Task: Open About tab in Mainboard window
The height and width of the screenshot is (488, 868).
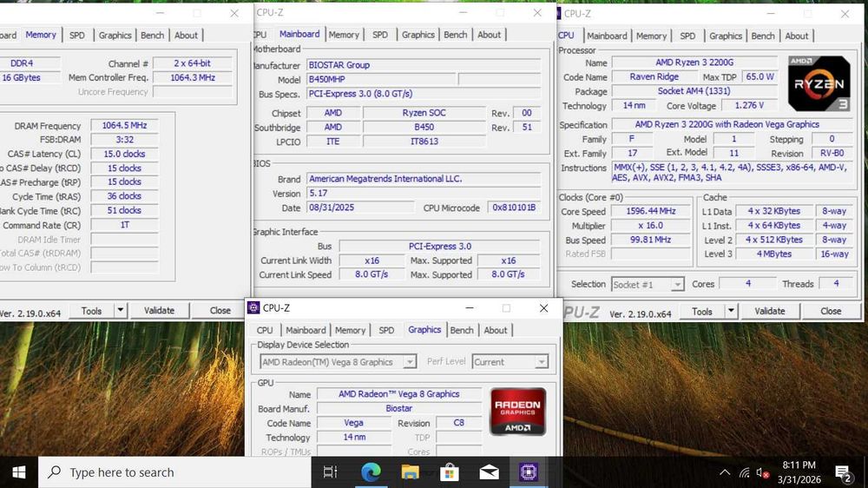Action: (489, 35)
